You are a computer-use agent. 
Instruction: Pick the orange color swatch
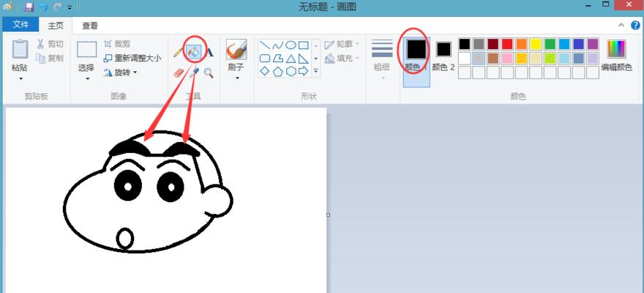click(x=521, y=44)
